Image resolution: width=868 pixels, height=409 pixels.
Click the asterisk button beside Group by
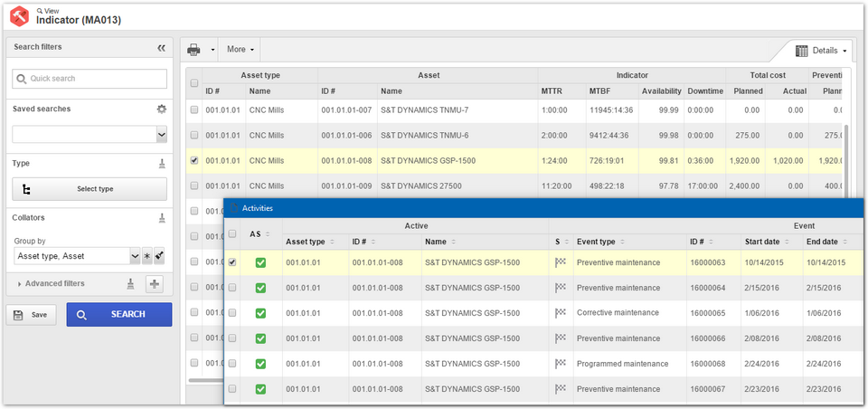tap(147, 256)
